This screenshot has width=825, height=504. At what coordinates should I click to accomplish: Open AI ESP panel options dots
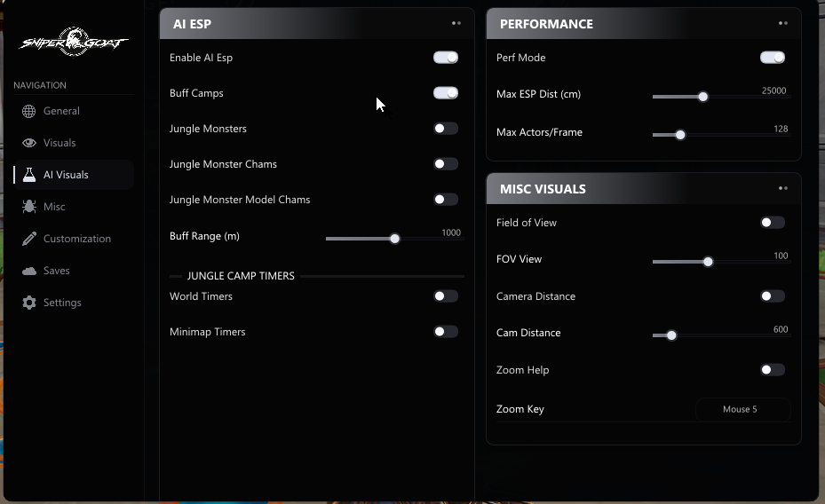click(456, 23)
